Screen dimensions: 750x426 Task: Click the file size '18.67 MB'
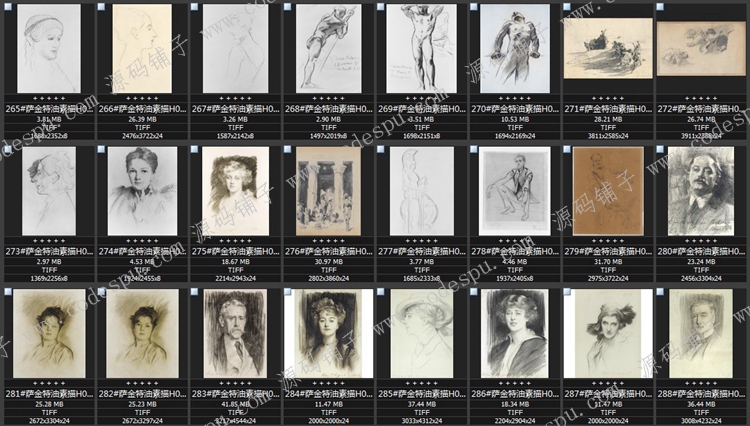(x=235, y=262)
